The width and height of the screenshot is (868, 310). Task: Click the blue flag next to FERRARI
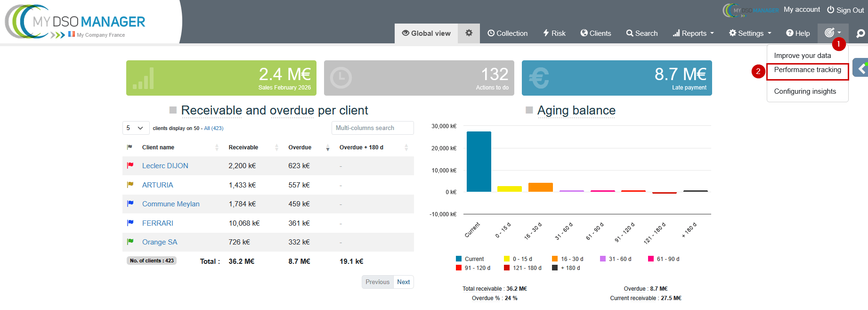(130, 223)
